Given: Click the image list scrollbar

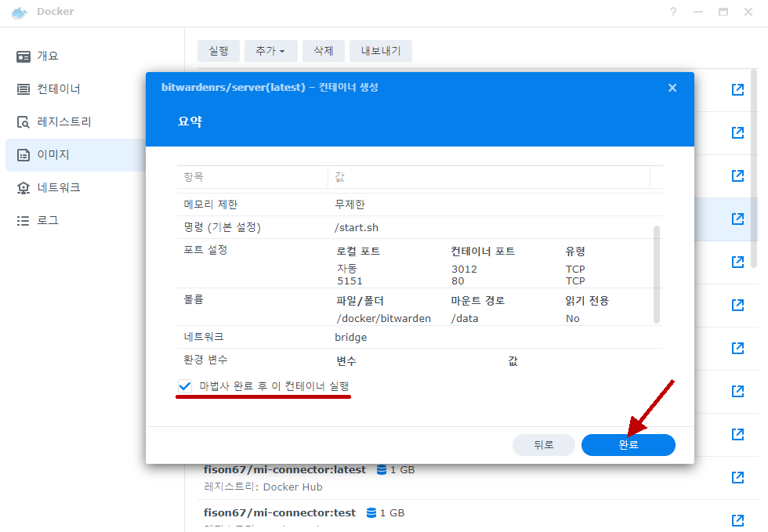Looking at the screenshot, I should (754, 169).
